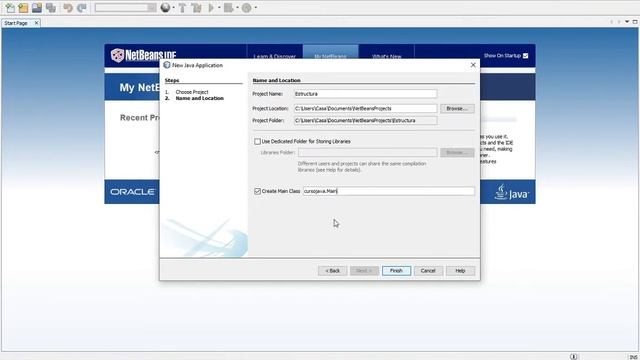Open the Debug Project dropdown arrow
Screen dimensions: 640x360
[x=237, y=8]
